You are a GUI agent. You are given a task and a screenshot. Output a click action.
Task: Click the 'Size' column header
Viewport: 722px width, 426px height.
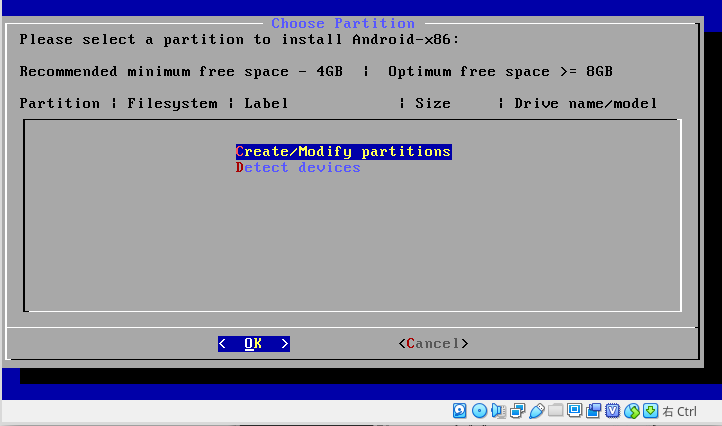point(433,103)
